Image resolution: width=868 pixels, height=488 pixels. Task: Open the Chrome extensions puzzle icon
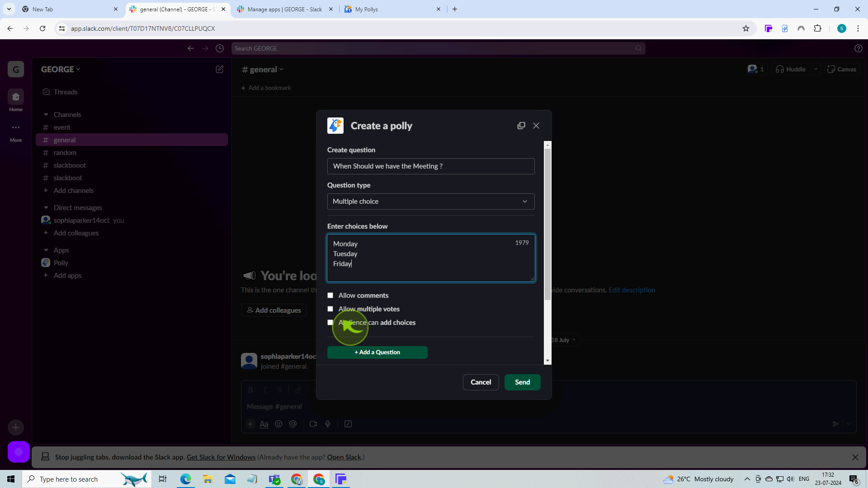click(x=817, y=28)
